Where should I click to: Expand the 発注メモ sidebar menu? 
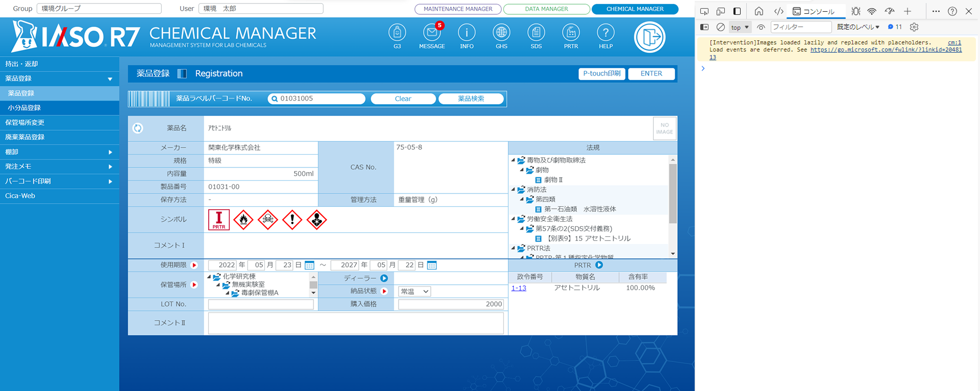point(59,166)
